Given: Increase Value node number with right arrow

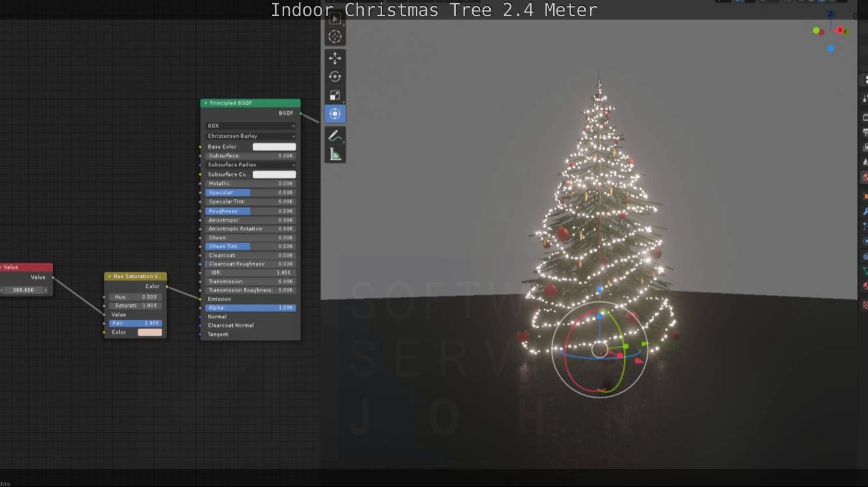Looking at the screenshot, I should 46,290.
